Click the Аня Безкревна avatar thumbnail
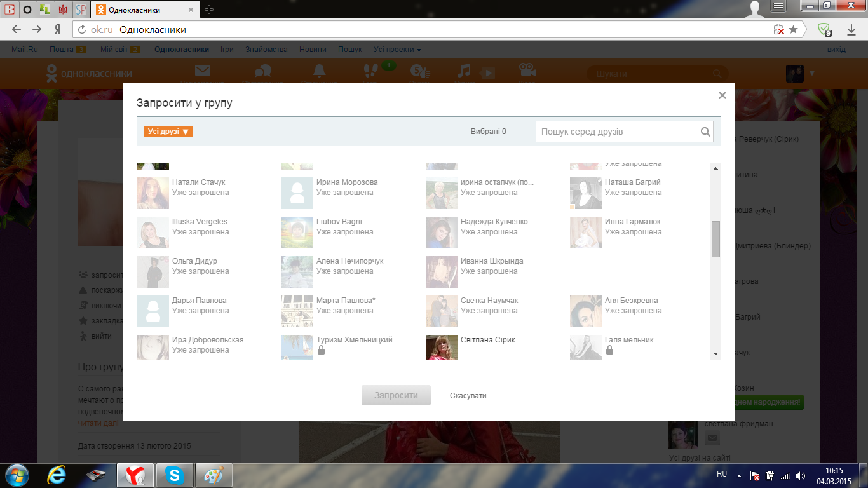The height and width of the screenshot is (488, 868). click(x=586, y=311)
